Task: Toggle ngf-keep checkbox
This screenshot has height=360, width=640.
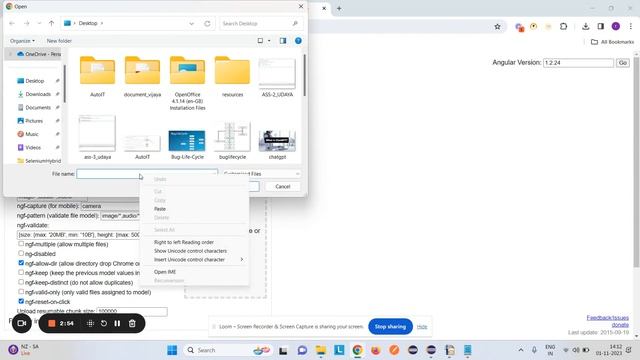Action: [21, 272]
